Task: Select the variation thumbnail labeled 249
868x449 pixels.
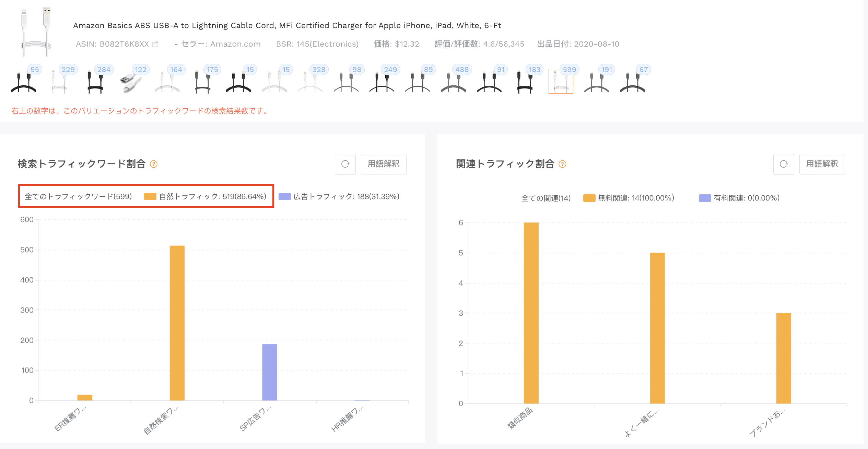Action: [382, 81]
